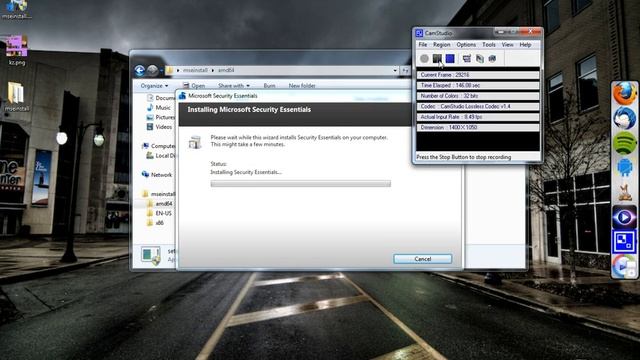
Task: Select Computer in Explorer's navigation pane
Action: (158, 146)
